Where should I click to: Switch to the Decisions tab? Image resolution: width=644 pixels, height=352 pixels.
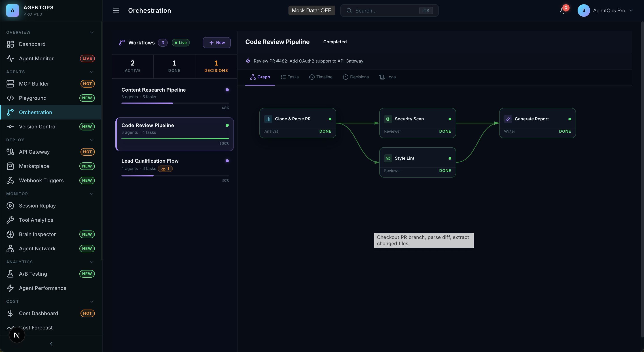pos(356,77)
